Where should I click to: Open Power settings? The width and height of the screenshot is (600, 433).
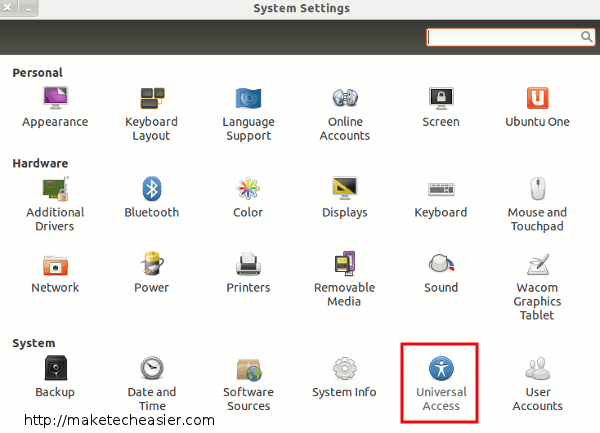pyautogui.click(x=152, y=273)
